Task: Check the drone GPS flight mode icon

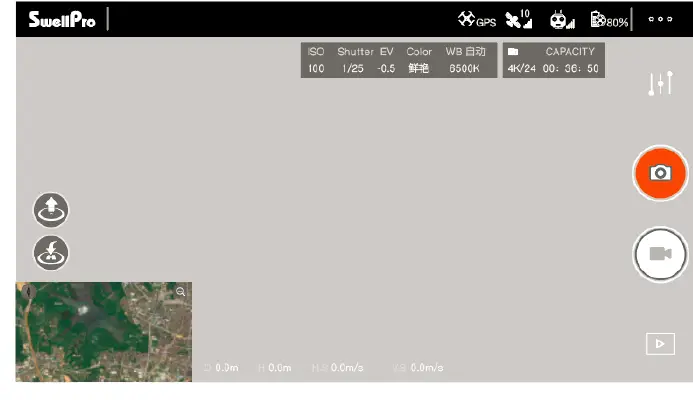Action: 477,20
